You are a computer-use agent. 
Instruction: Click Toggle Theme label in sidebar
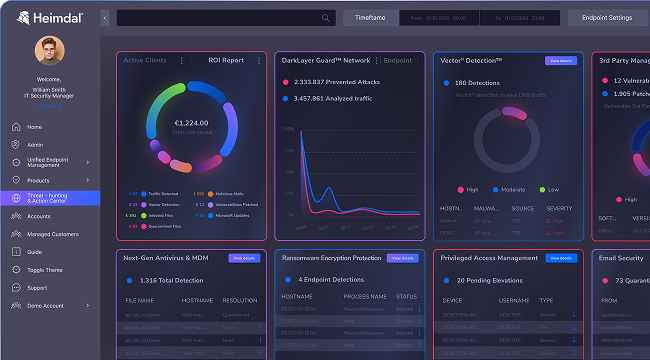(45, 270)
